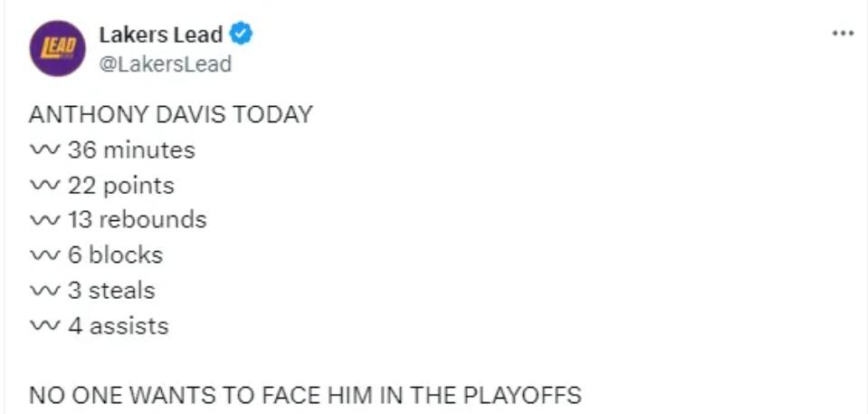Click the wavy emoji beside 3 steals
This screenshot has width=868, height=414.
tap(45, 291)
